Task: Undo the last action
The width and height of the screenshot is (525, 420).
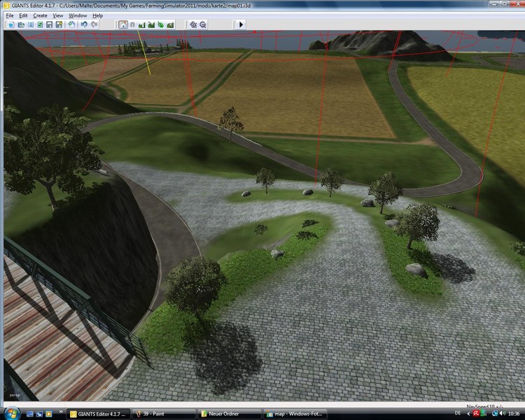Action: pyautogui.click(x=84, y=24)
